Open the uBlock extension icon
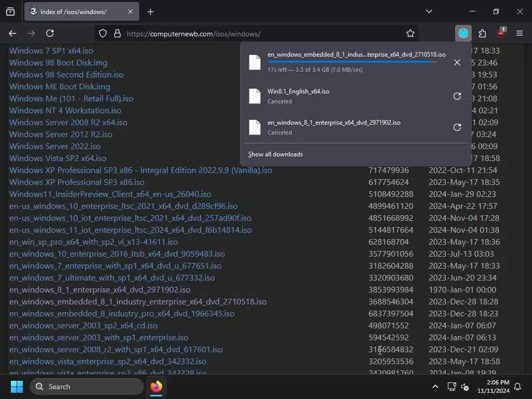Screen dimensions: 532x399 [501, 33]
